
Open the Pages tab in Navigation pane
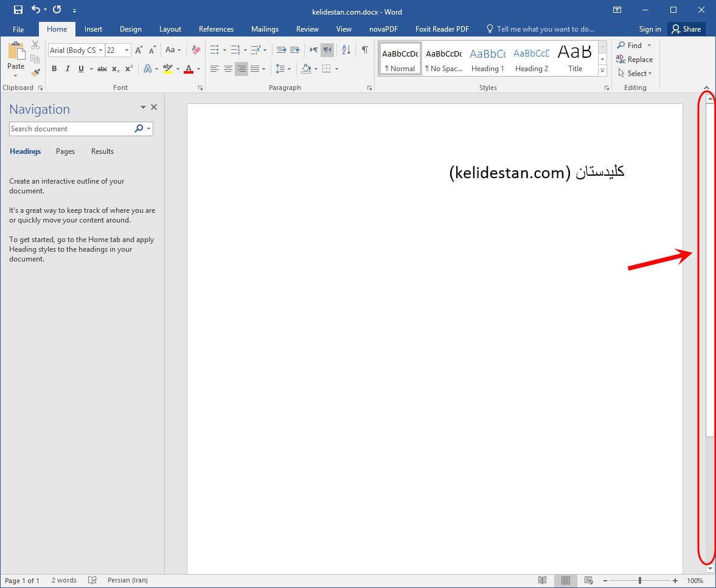point(65,151)
